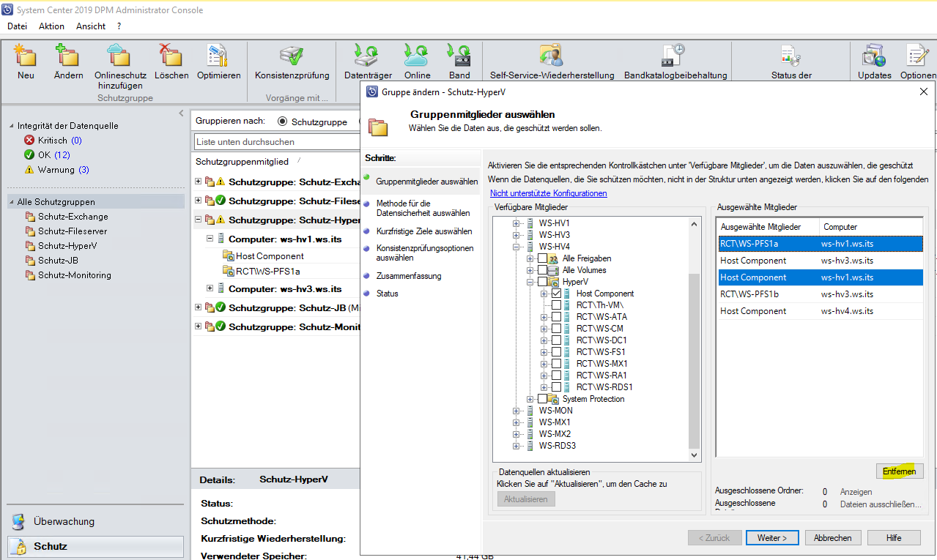Go to step Kurzfristige Ziele auswählen
Viewport: 937px width, 560px height.
click(x=424, y=231)
